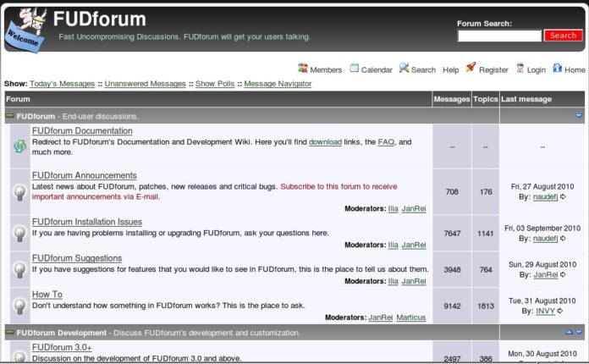Click the Home house icon
This screenshot has height=364, width=589.
point(557,68)
